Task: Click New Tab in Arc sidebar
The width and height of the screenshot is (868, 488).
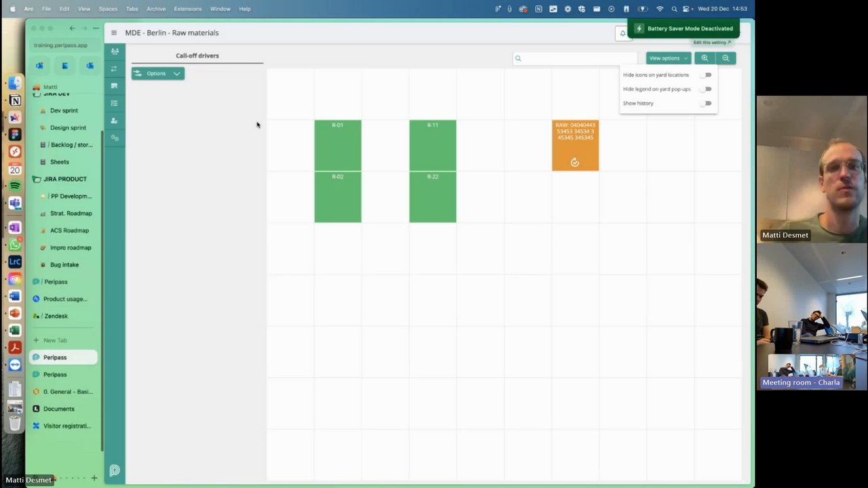Action: click(x=54, y=340)
